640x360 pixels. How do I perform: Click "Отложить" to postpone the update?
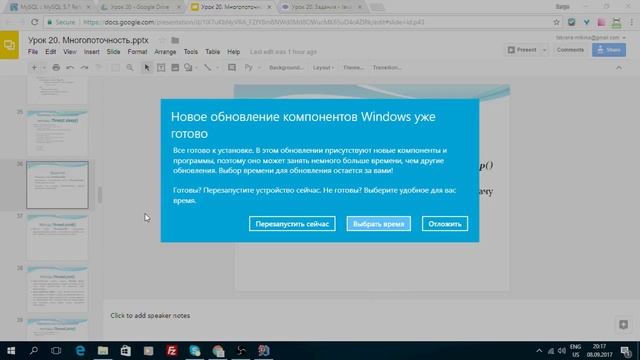click(x=445, y=224)
